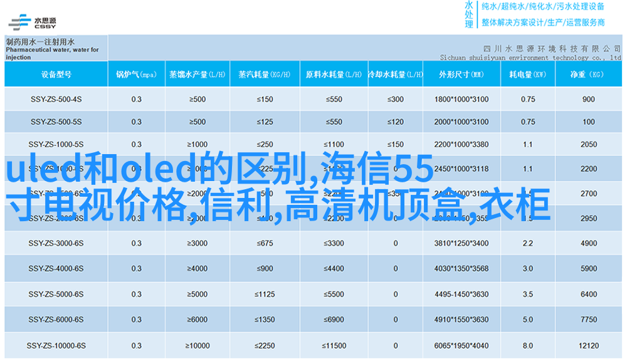627x364 pixels.
Task: Select the distilled output ≥1000
Action: (197, 144)
